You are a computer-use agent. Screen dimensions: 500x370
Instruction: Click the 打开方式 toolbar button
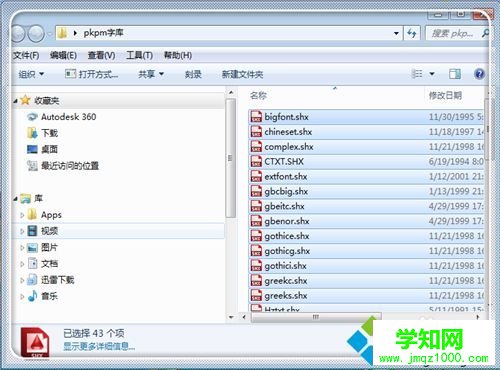[92, 74]
